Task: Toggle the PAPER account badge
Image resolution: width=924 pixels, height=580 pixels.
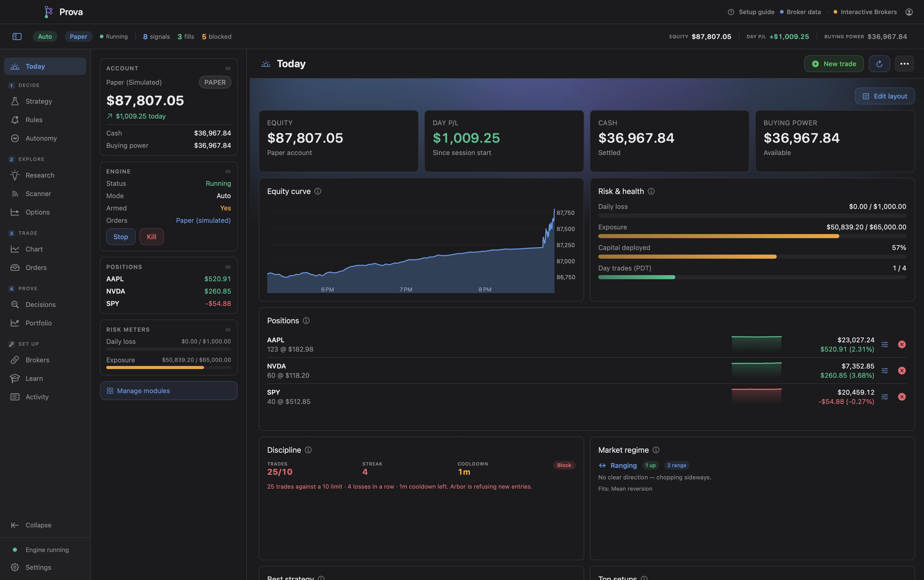Action: click(215, 82)
